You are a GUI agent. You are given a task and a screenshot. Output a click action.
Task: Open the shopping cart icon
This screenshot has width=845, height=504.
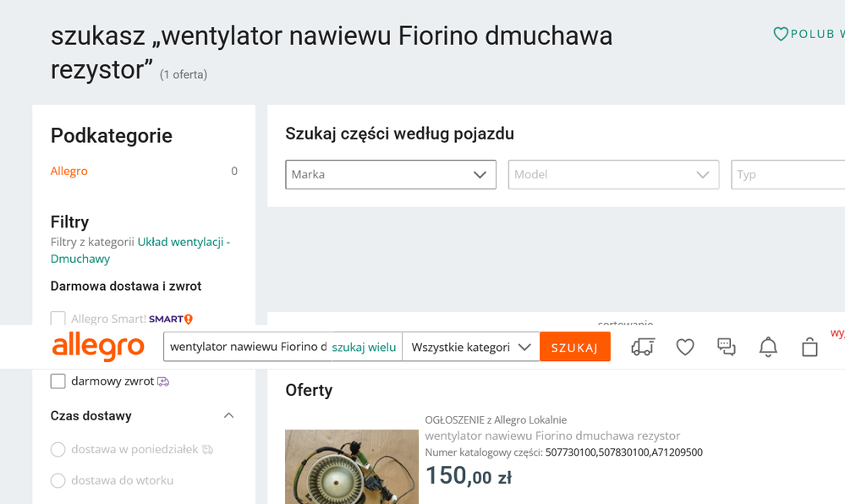[x=809, y=347]
